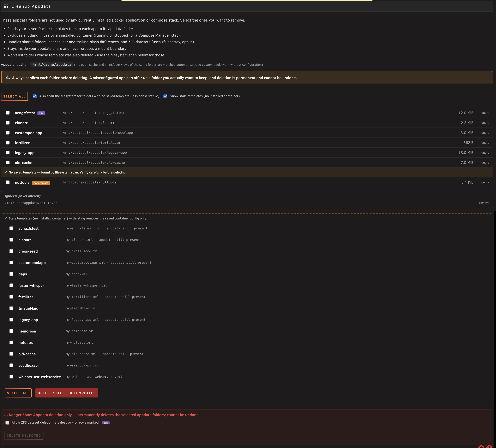The width and height of the screenshot is (496, 448).
Task: Select the acngzfstest stale template checkbox
Action: coord(11,228)
